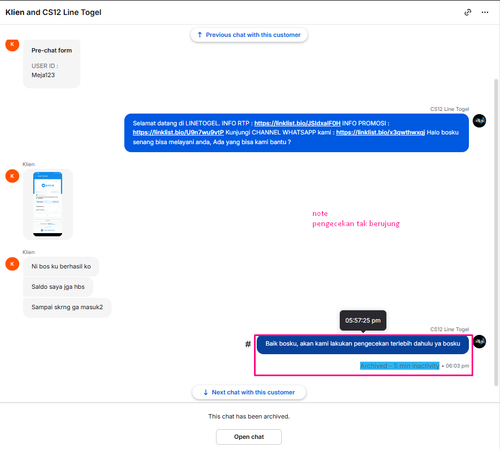Click 'Archived - 5 min inactivity' status text

[x=400, y=366]
